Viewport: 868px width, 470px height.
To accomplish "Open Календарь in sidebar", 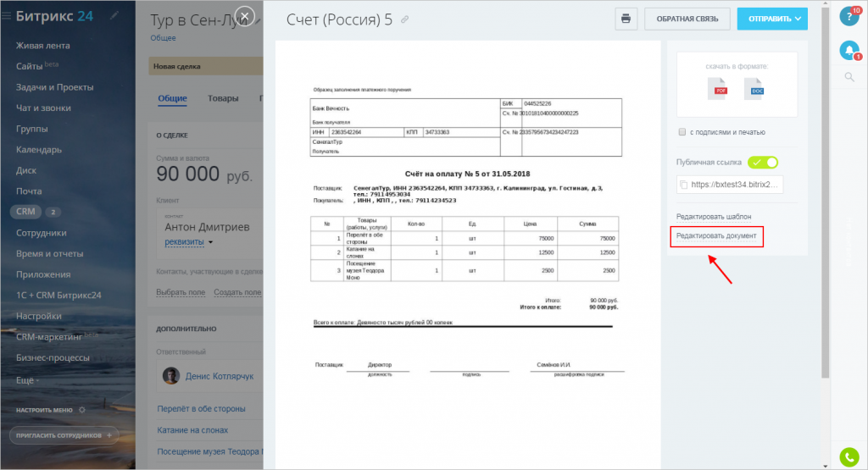I will [x=39, y=149].
